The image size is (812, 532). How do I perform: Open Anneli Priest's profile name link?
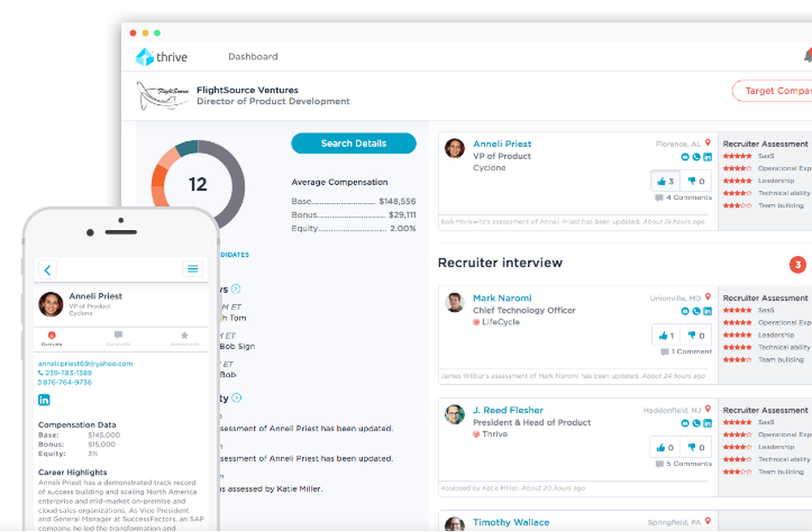pos(502,144)
